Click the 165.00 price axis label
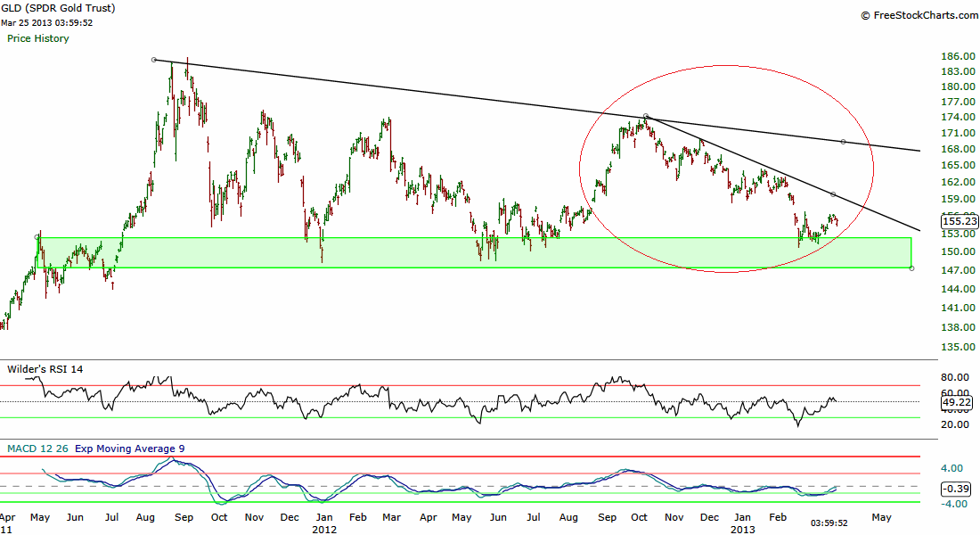980x535 pixels. point(958,165)
